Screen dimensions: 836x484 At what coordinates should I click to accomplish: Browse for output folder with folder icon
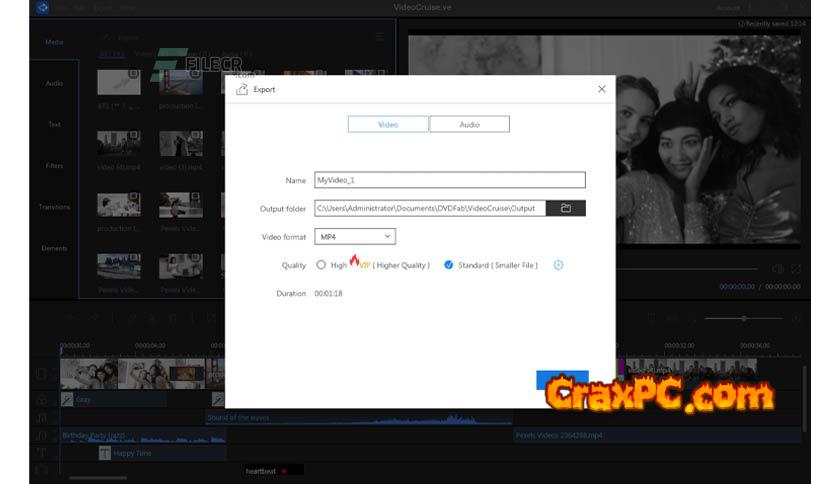(x=566, y=208)
